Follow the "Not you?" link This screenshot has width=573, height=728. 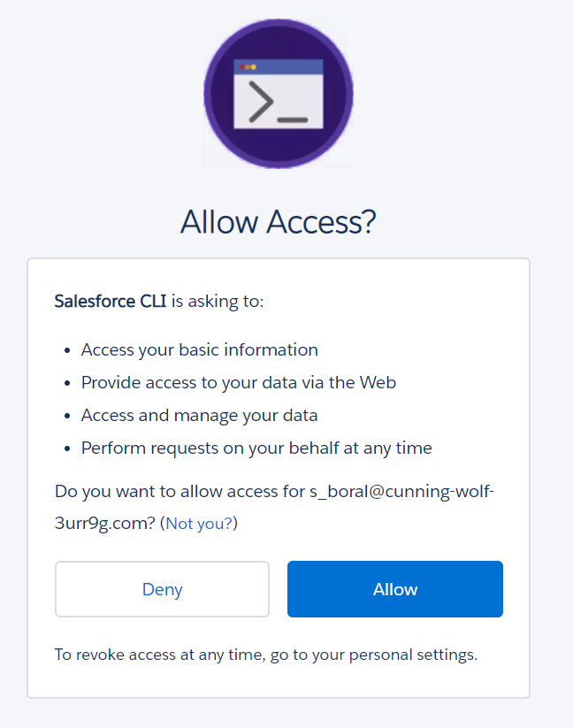click(x=199, y=523)
